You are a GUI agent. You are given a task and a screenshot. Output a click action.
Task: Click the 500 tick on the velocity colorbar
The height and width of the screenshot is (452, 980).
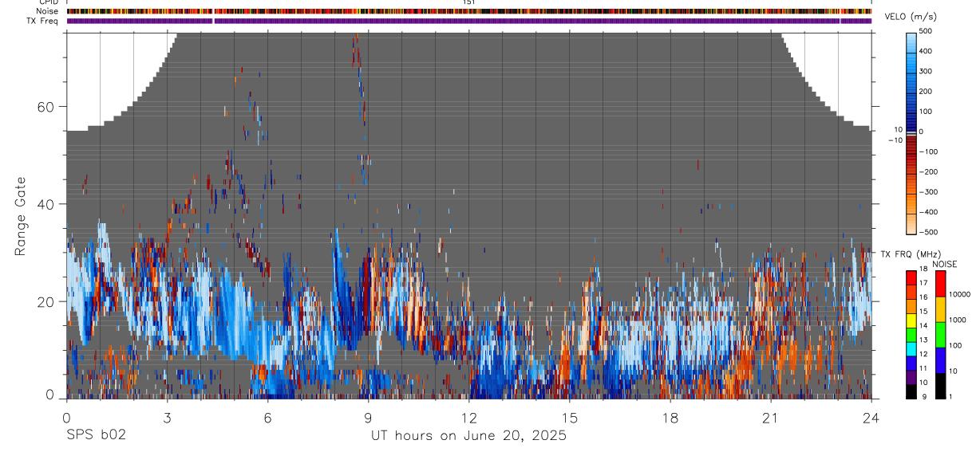pos(926,31)
